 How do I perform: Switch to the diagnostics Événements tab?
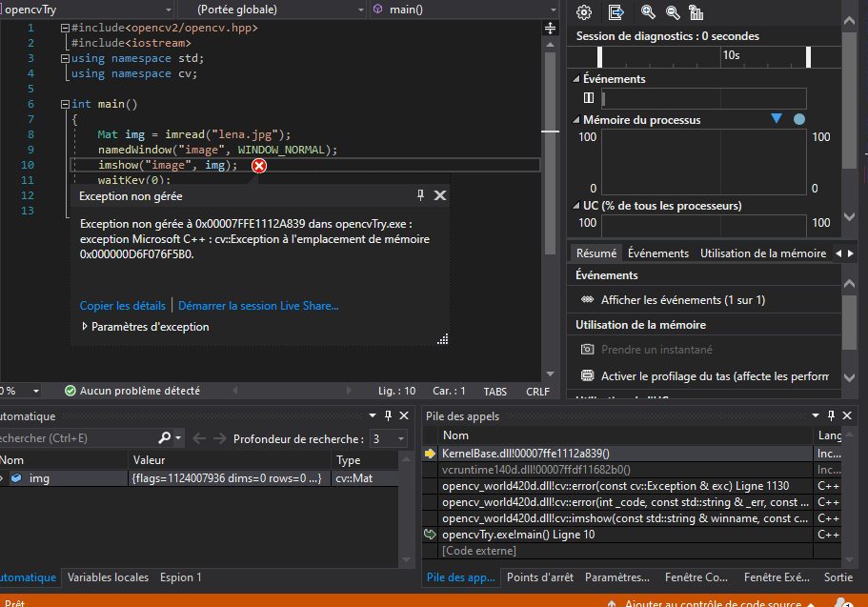tap(658, 253)
